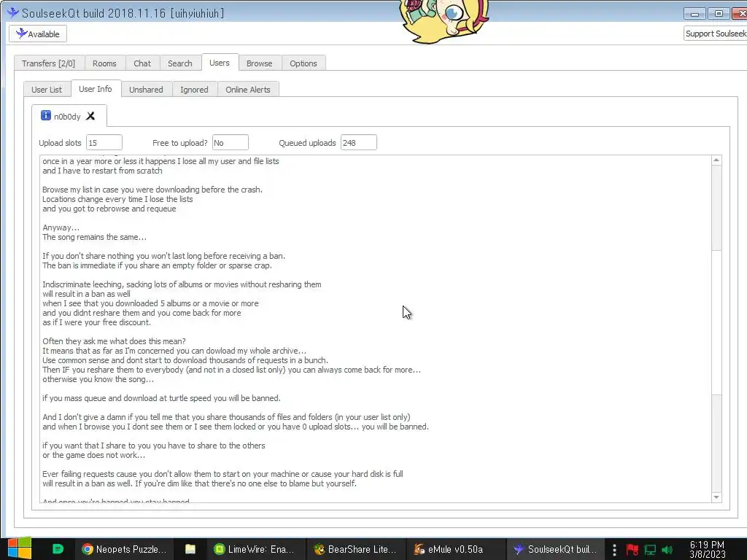The height and width of the screenshot is (560, 747).
Task: Click line about mass queue at turtle speed
Action: coord(161,398)
